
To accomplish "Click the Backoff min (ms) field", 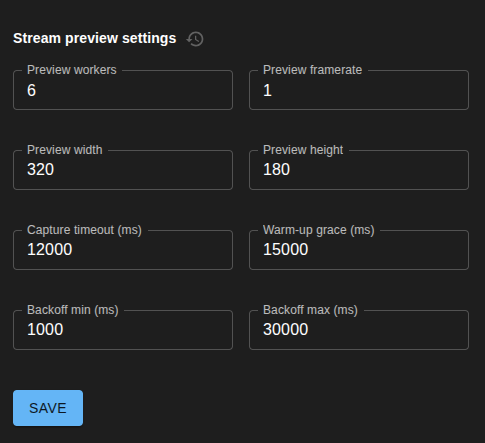I will (123, 330).
